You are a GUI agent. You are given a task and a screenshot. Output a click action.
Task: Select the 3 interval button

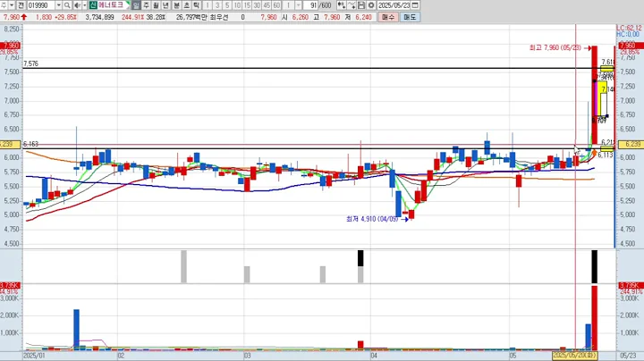click(217, 5)
